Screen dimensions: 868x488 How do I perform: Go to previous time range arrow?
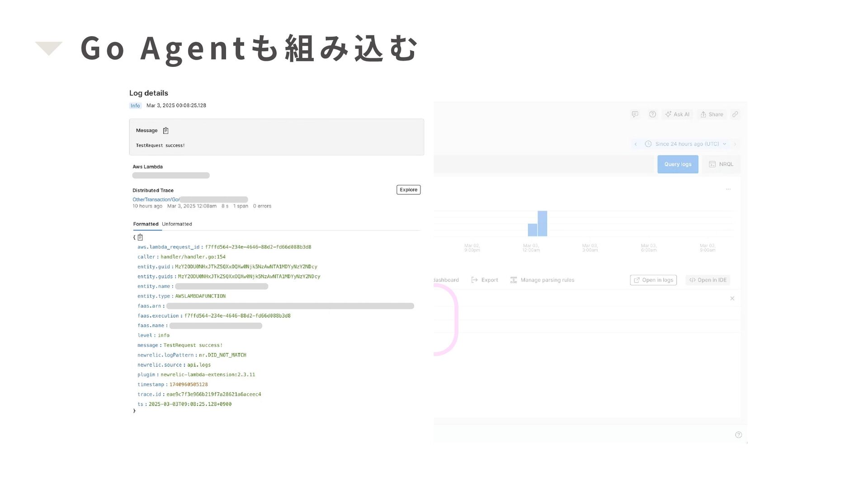(636, 144)
